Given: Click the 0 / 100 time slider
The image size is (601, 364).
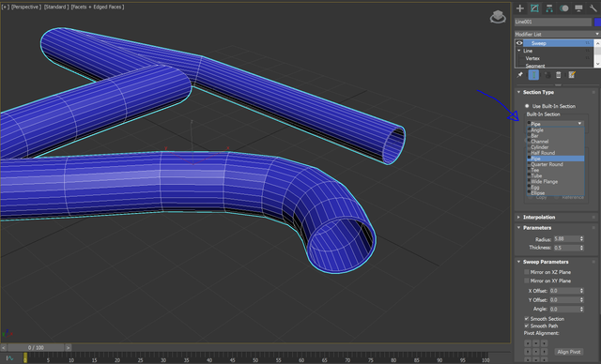Looking at the screenshot, I should [36, 347].
